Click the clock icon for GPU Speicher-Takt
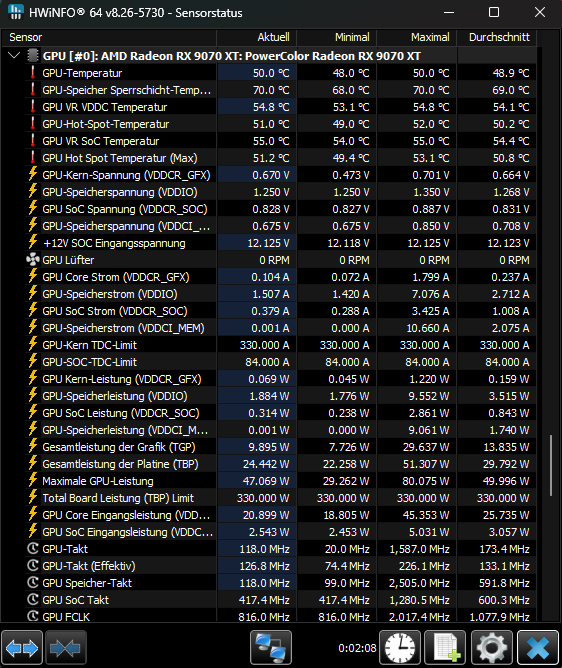 (x=33, y=583)
